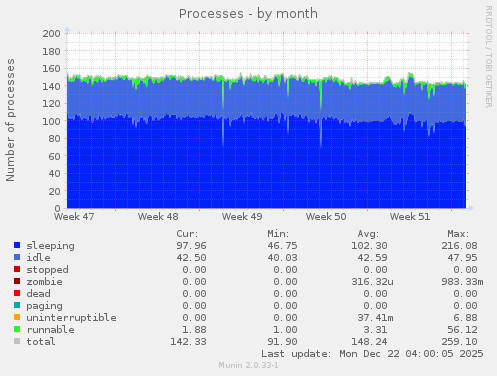The width and height of the screenshot is (497, 376).
Task: Click the orange uninterruptible legend swatch
Action: click(17, 317)
